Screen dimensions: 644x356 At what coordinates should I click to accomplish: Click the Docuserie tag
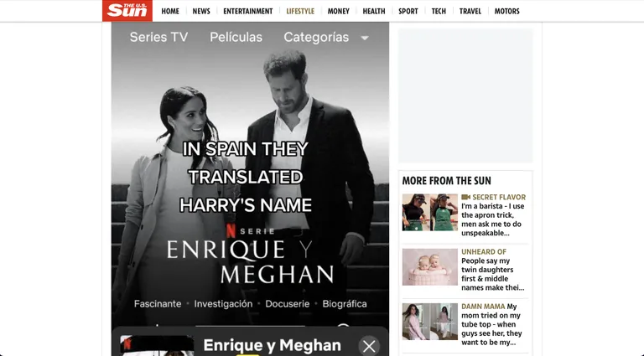[288, 304]
